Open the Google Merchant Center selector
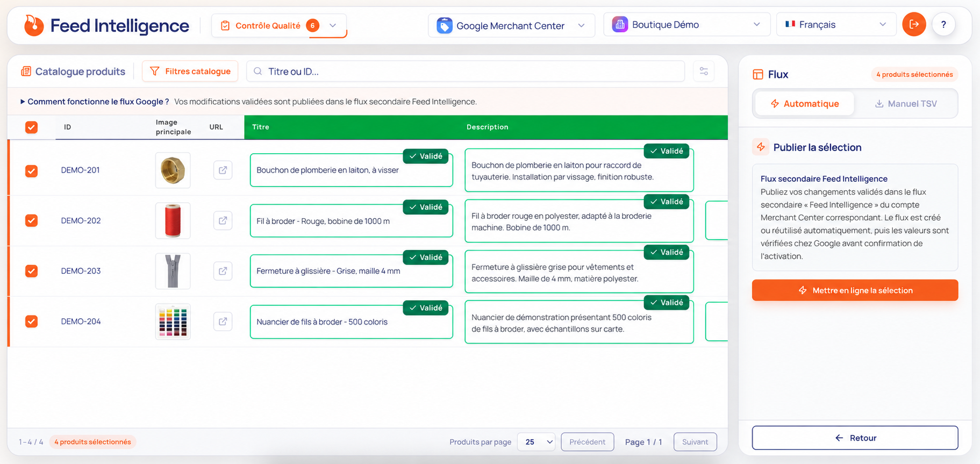Viewport: 980px width, 464px height. pyautogui.click(x=511, y=25)
